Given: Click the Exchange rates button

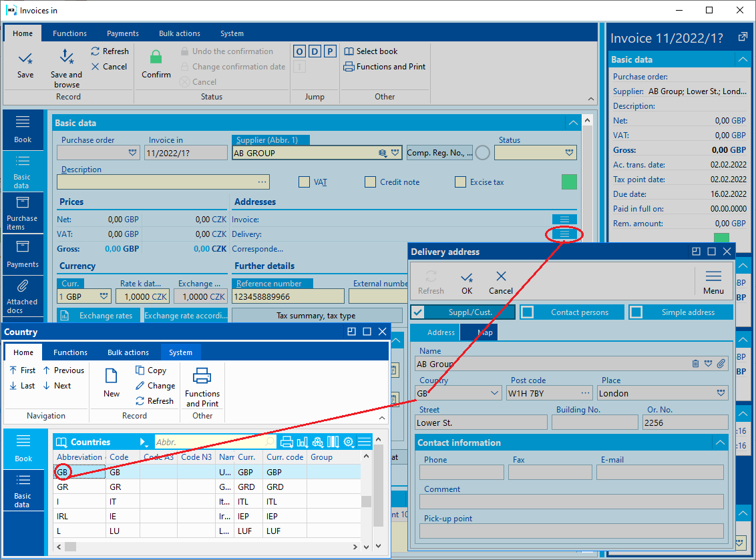Looking at the screenshot, I should (100, 316).
